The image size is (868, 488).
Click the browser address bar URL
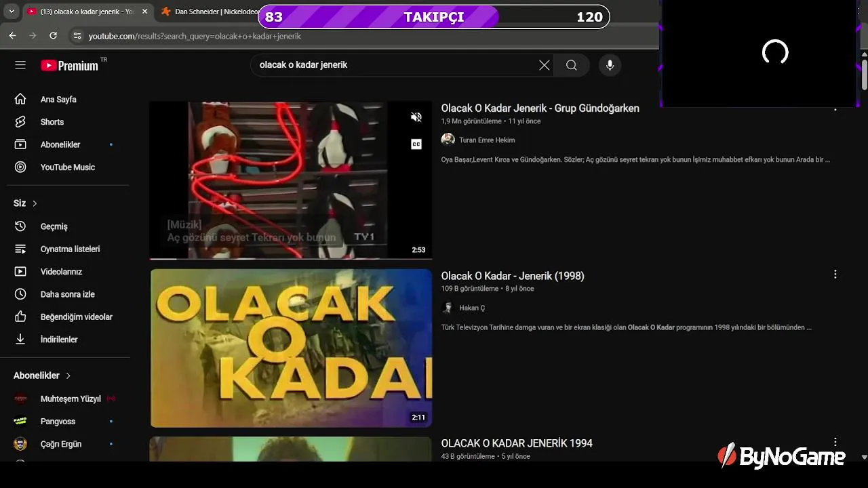point(195,36)
